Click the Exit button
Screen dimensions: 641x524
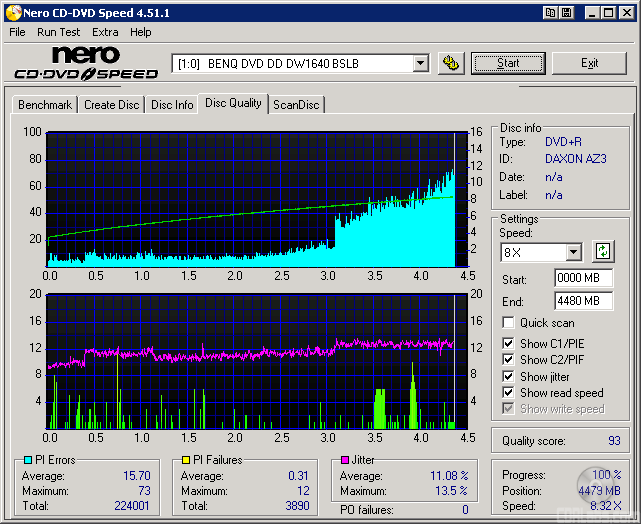click(x=589, y=63)
